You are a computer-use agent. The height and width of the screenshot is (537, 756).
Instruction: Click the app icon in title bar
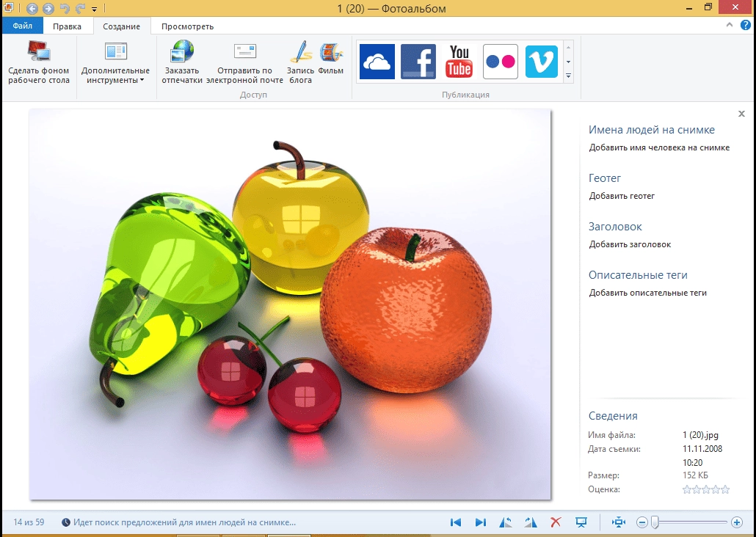[x=8, y=7]
